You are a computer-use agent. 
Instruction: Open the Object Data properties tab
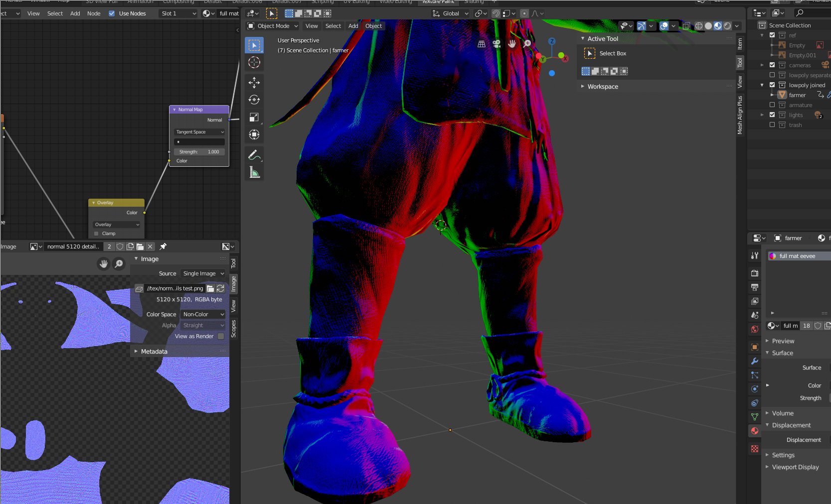(755, 417)
